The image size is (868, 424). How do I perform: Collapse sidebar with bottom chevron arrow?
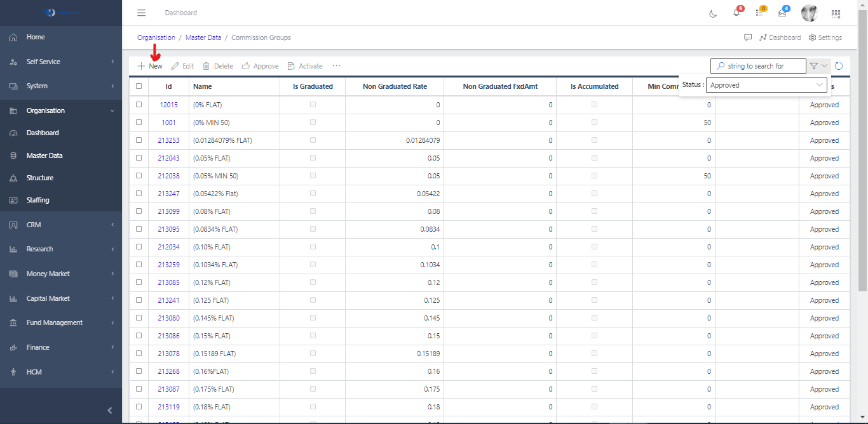pos(110,411)
